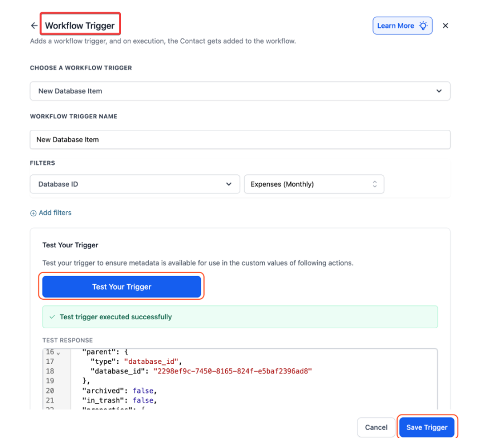
Task: Click the Add filters link
Action: (55, 213)
